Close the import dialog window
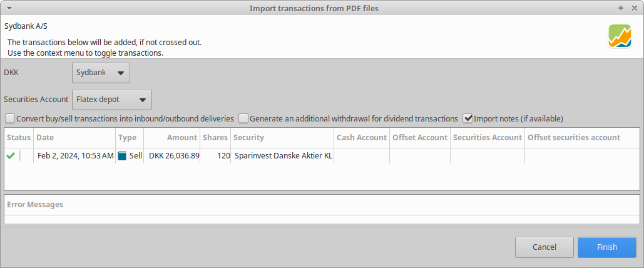This screenshot has width=644, height=268. [634, 8]
